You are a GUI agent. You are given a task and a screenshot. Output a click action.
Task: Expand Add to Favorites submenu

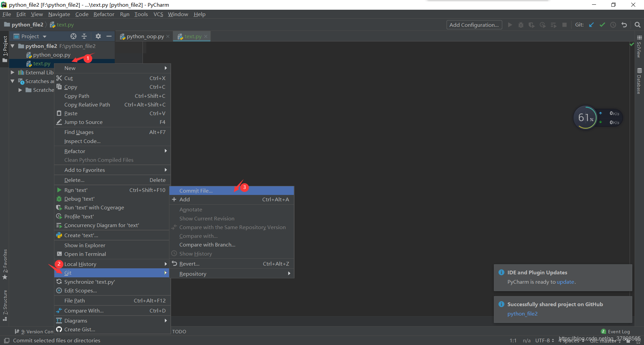pos(112,170)
